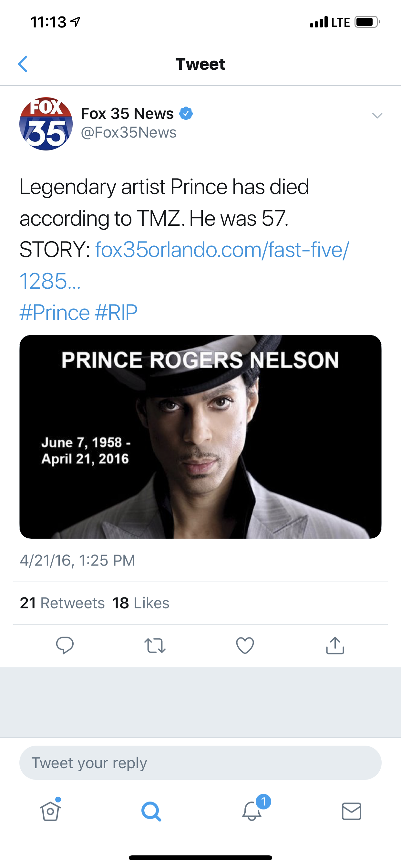Go back using the blue arrow

pyautogui.click(x=23, y=64)
